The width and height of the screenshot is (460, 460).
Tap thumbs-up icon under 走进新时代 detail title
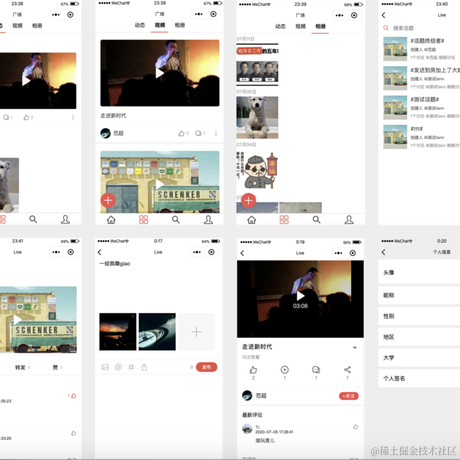tap(253, 370)
